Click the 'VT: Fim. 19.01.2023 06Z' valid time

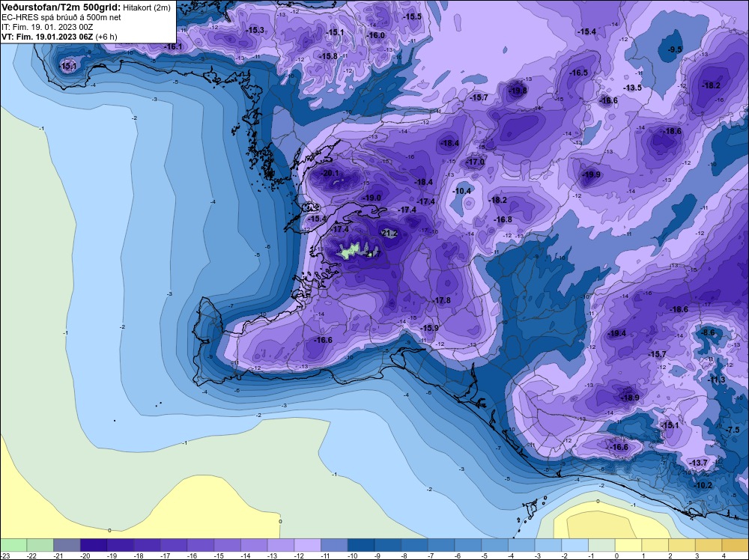click(48, 37)
